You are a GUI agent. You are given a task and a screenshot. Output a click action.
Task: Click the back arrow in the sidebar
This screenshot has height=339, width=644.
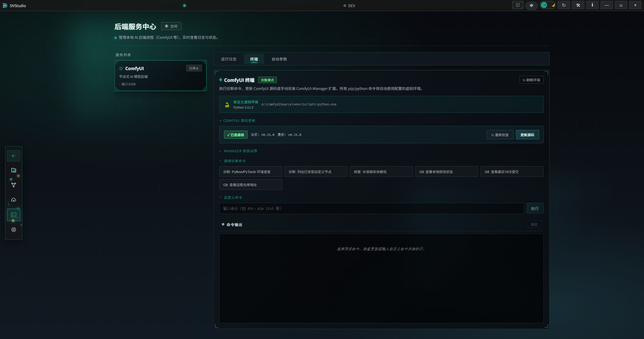(x=13, y=156)
